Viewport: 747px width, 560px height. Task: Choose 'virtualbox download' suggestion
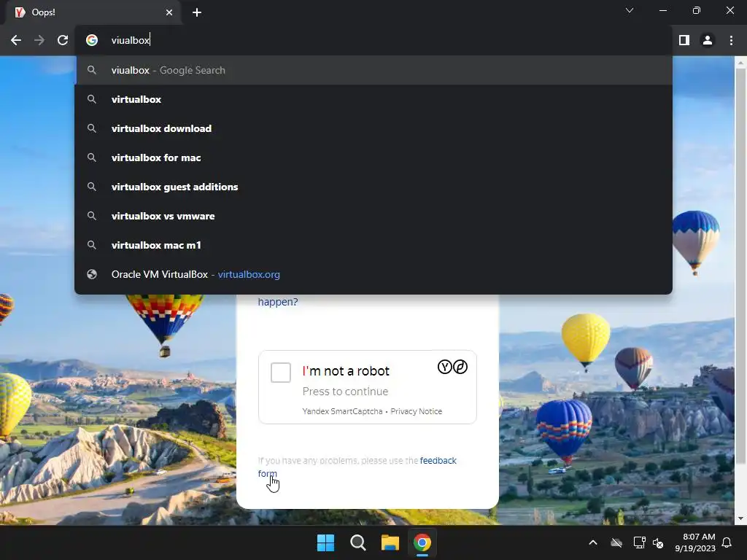coord(373,128)
